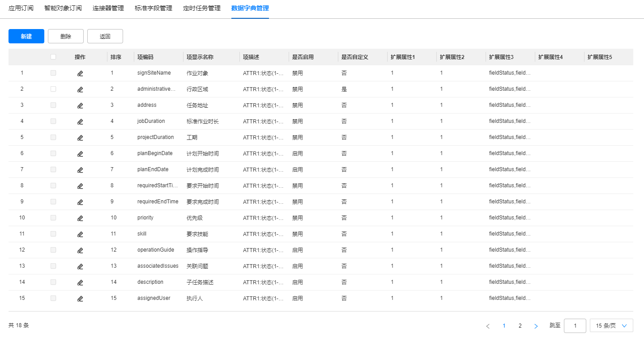Click edit icon for address row
The image size is (644, 337).
point(80,105)
